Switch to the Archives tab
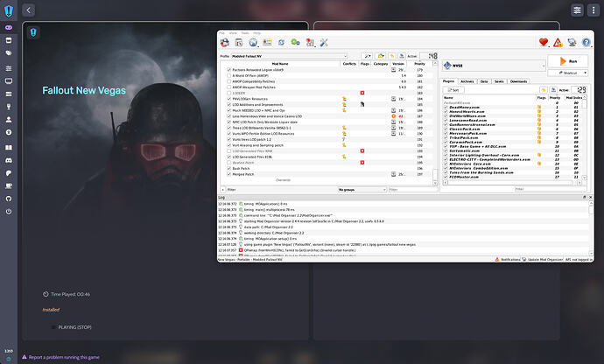 467,81
